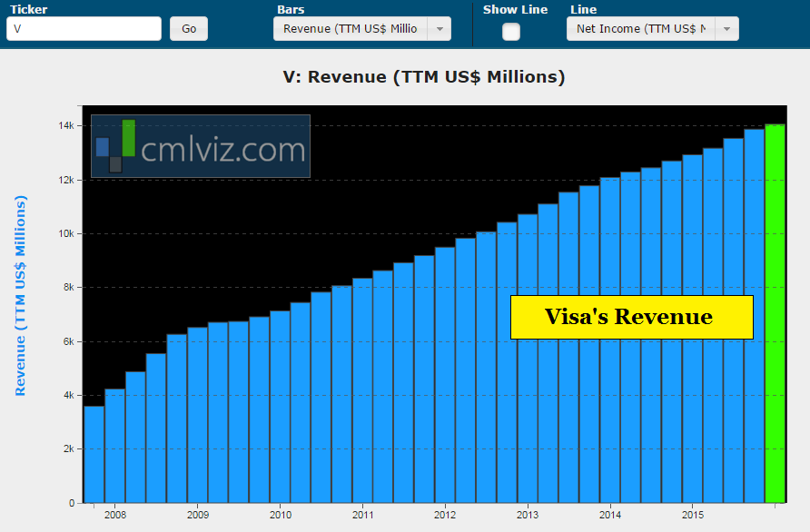Click the shortest blue revenue bar
Viewport: 810px width, 532px height.
[94, 454]
